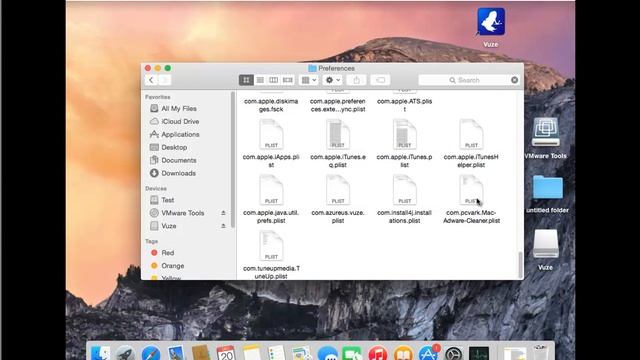Switch Finder to list view

pyautogui.click(x=260, y=80)
